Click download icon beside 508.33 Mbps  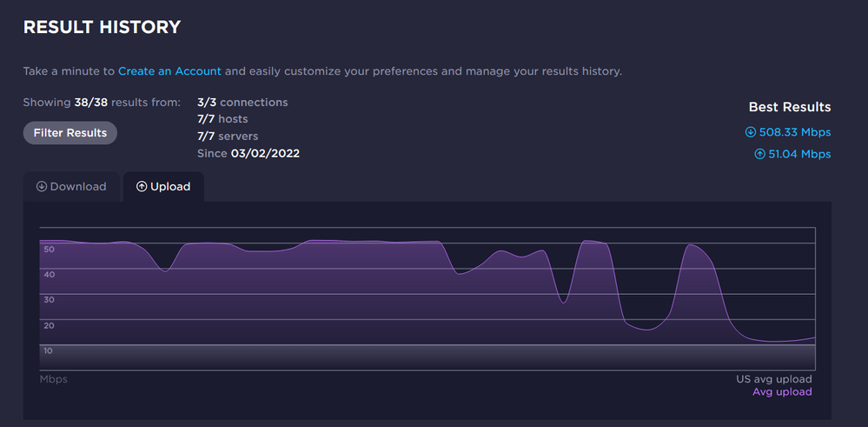tap(751, 133)
